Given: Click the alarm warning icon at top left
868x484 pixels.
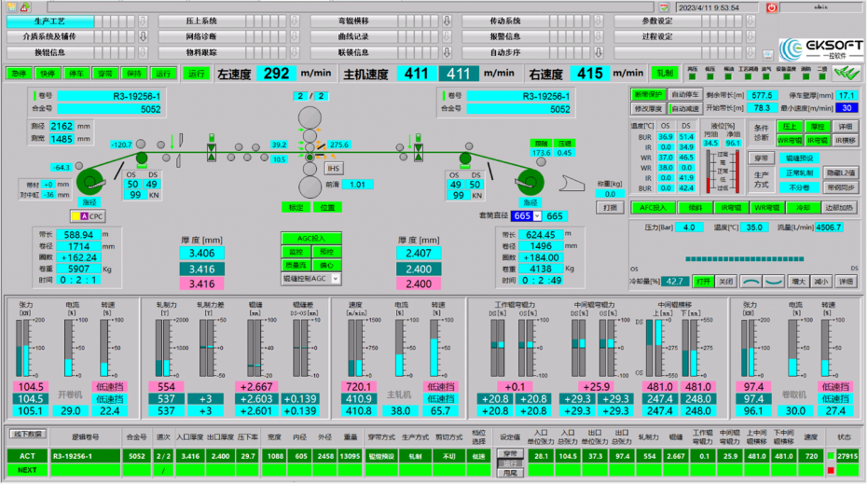Looking at the screenshot, I should point(25,7).
